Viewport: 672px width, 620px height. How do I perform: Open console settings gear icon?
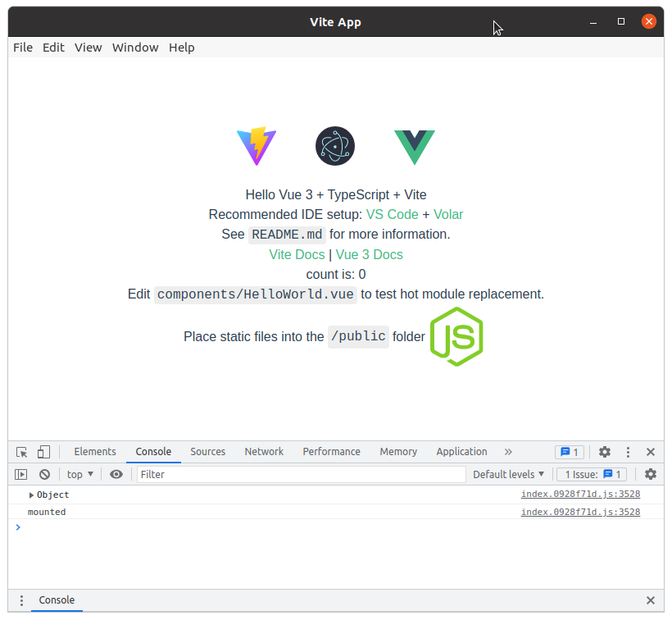pyautogui.click(x=650, y=474)
